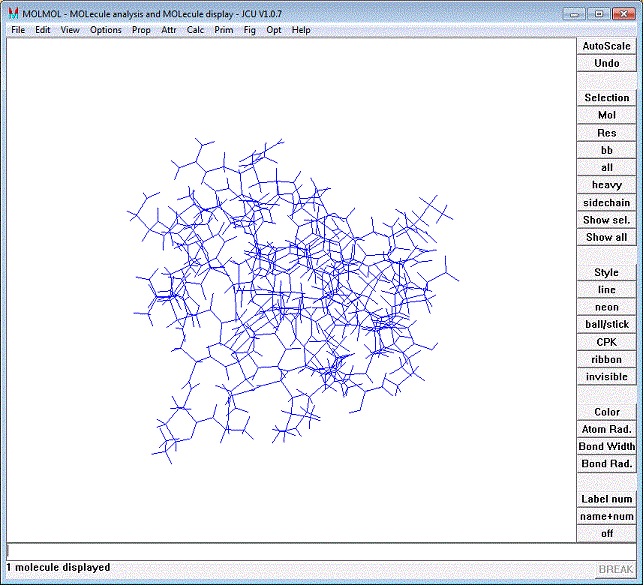Screen dimensions: 643x585
Task: Open the View menu
Action: [70, 30]
